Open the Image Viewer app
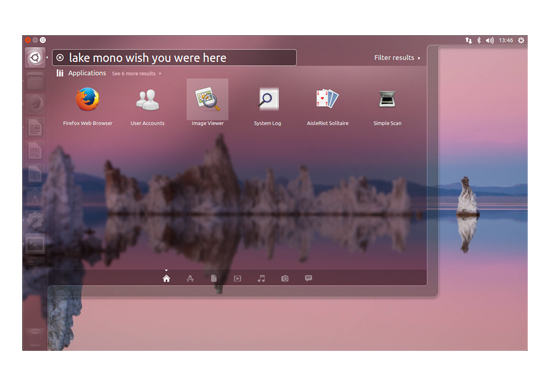This screenshot has width=550, height=382. (207, 103)
